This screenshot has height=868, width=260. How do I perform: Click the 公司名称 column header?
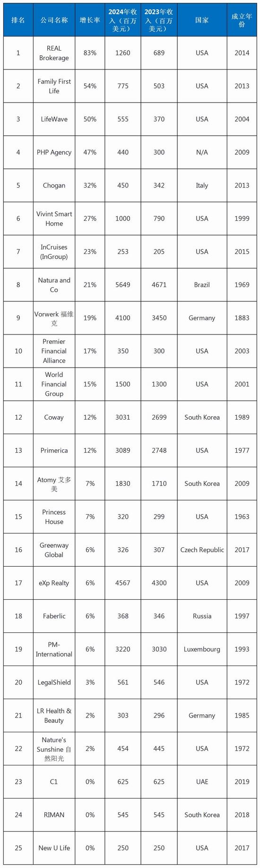tap(54, 20)
